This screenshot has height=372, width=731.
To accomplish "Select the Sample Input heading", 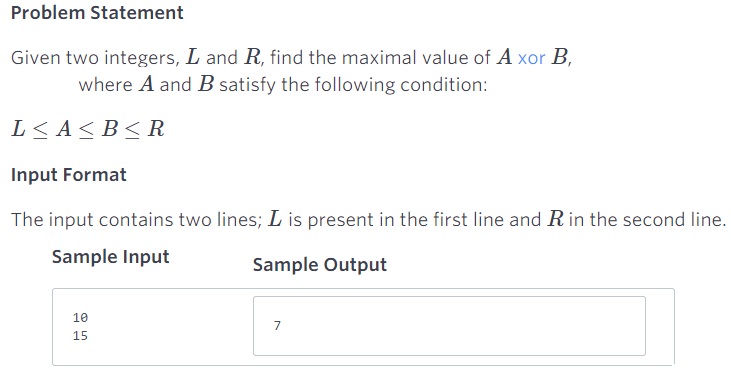I will (110, 257).
